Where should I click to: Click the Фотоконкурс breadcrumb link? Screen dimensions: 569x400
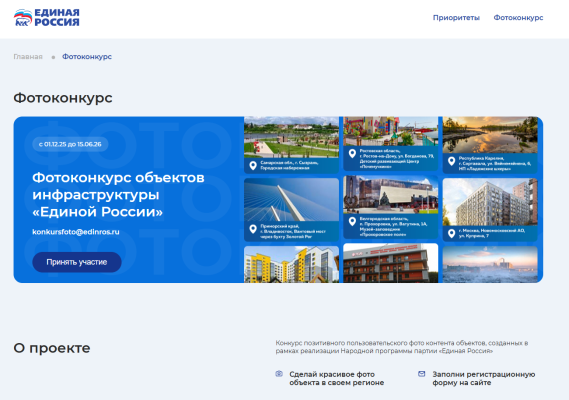pyautogui.click(x=87, y=57)
